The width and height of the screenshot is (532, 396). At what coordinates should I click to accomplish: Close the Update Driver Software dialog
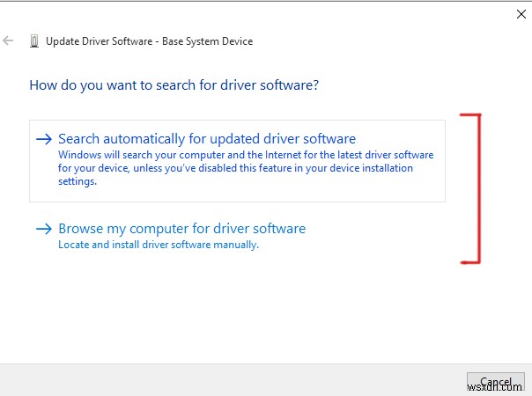pos(518,13)
